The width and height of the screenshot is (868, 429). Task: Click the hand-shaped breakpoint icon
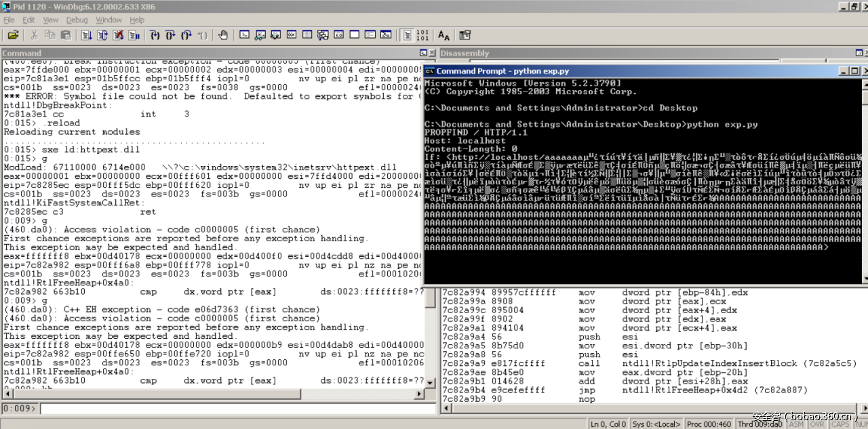(222, 35)
